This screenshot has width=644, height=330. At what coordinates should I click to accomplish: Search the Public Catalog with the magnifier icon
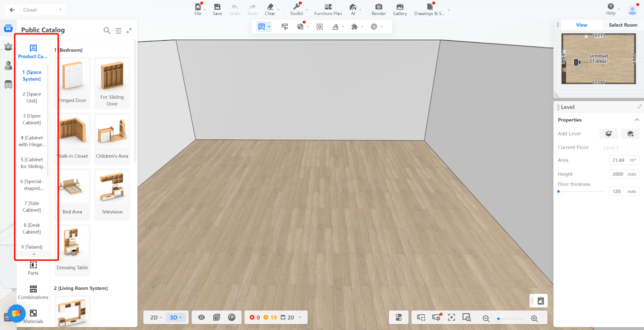click(107, 31)
